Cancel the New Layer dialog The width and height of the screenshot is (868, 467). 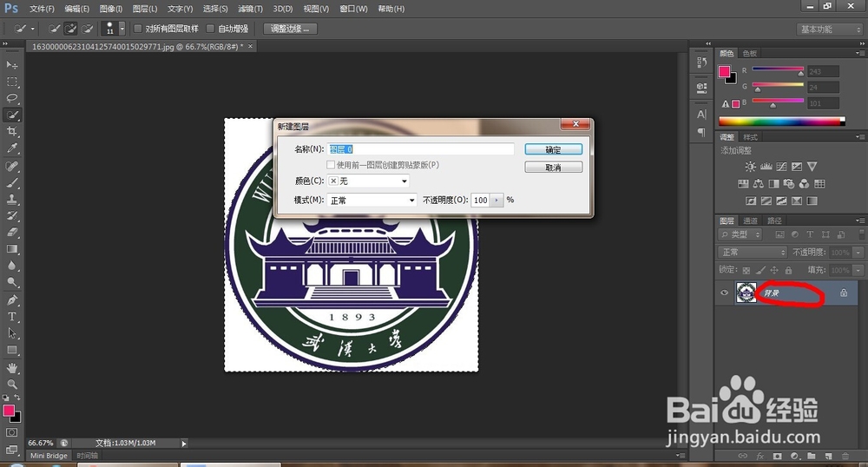(554, 168)
